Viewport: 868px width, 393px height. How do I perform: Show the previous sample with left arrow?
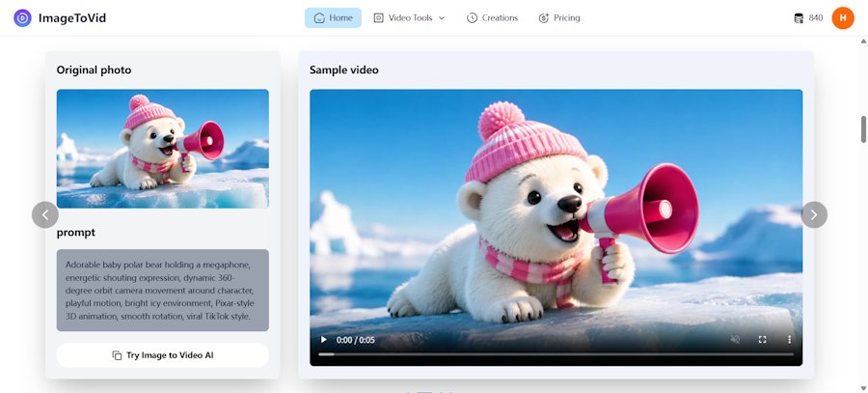[x=44, y=214]
